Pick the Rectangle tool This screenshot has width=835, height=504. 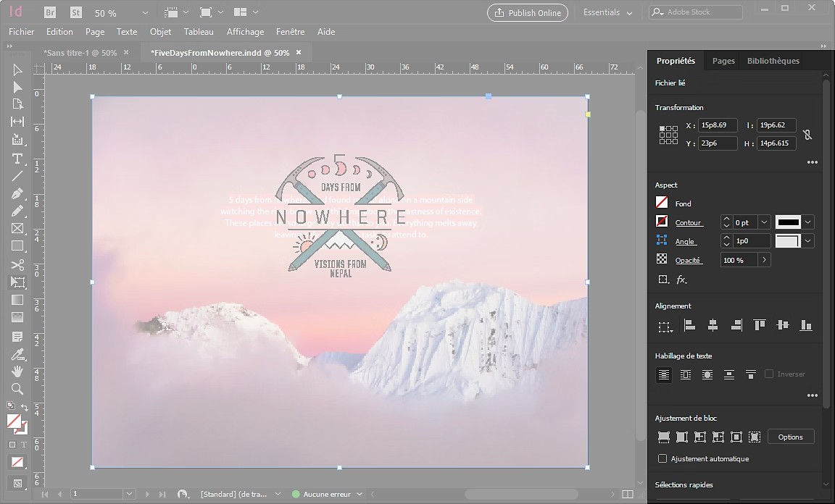coord(17,246)
